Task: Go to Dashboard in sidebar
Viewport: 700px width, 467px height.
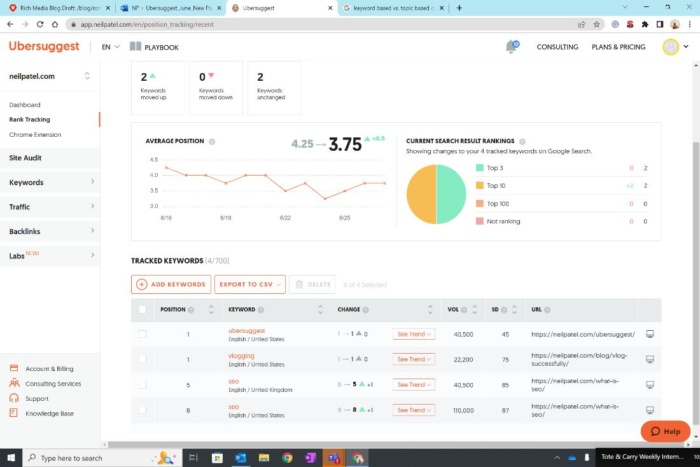Action: (25, 104)
